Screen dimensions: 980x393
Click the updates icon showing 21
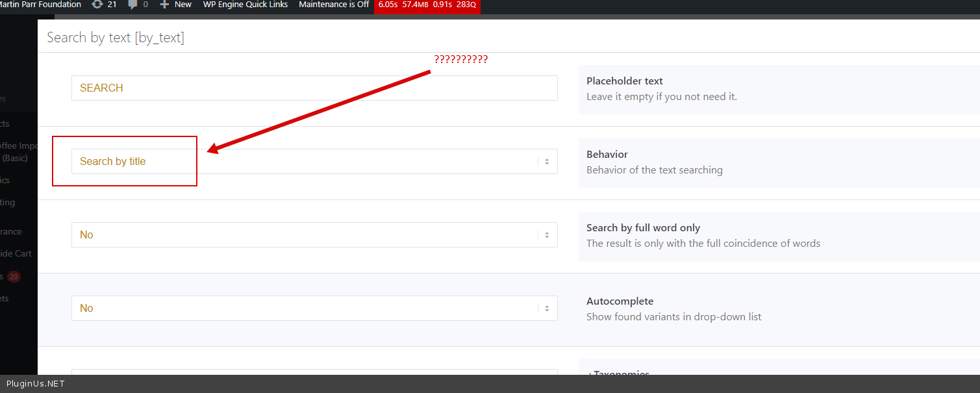97,5
